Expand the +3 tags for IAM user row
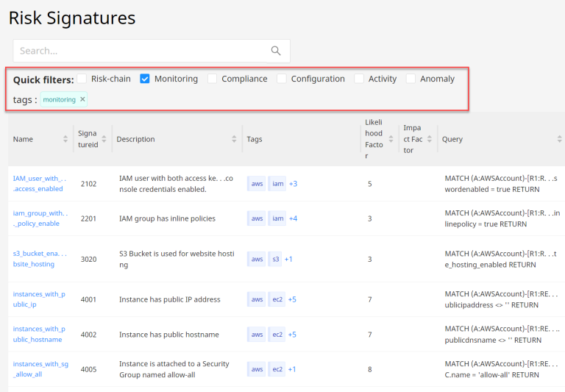 [x=293, y=183]
